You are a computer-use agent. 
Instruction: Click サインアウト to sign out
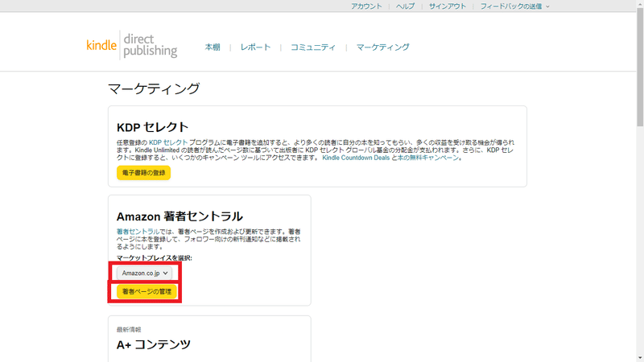(x=448, y=6)
